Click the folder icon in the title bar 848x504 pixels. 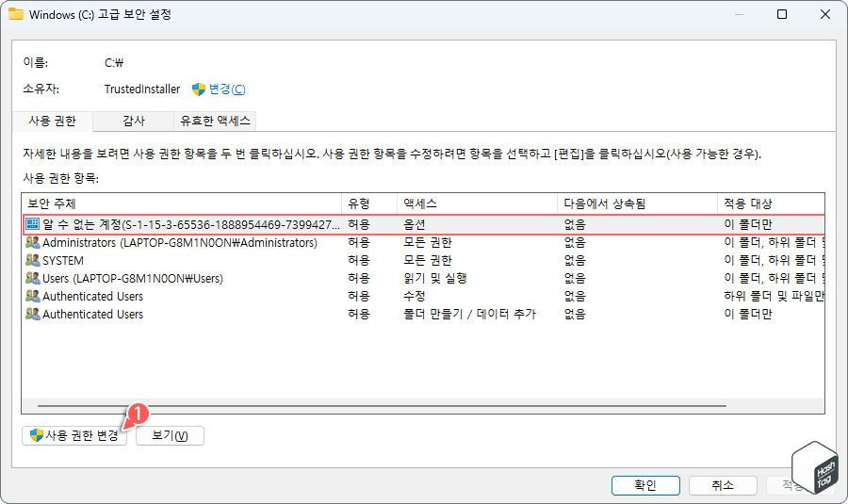(16, 14)
